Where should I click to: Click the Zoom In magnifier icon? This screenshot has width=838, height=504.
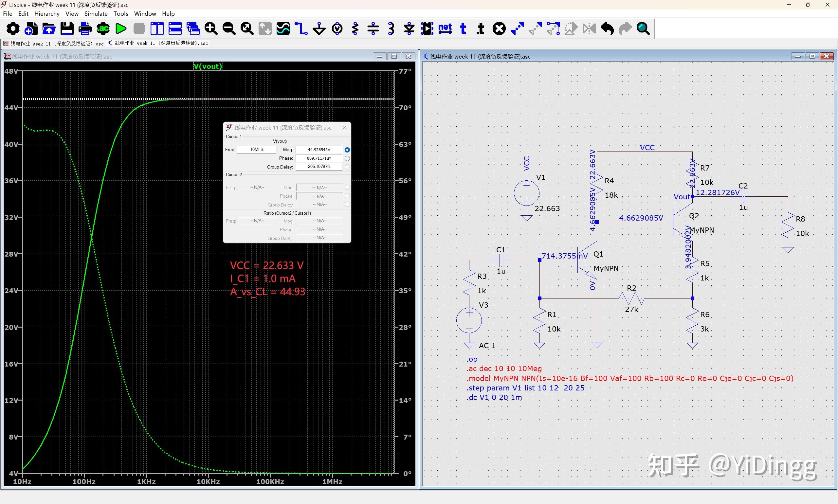coord(210,29)
